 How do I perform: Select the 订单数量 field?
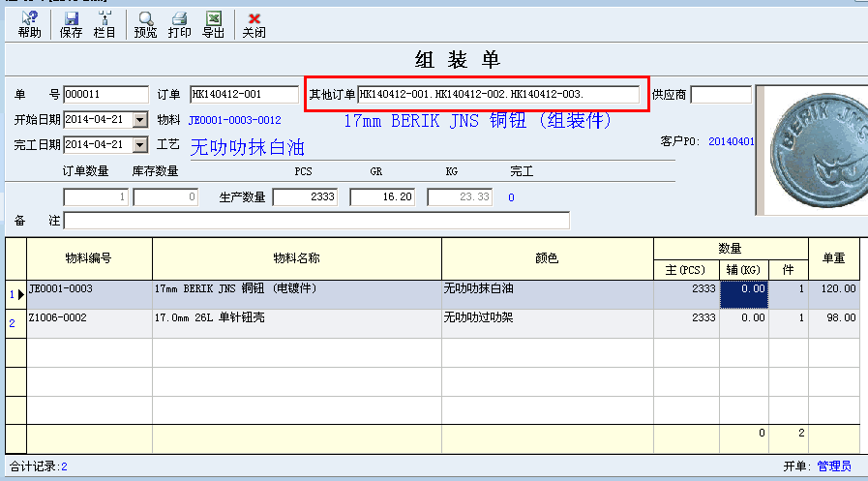[x=96, y=197]
